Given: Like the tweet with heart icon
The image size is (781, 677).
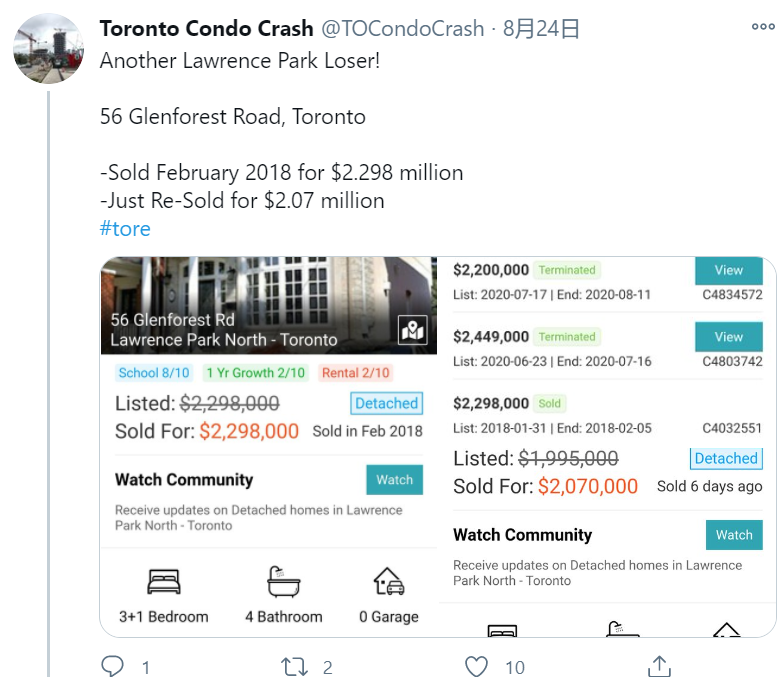Looking at the screenshot, I should [x=477, y=666].
